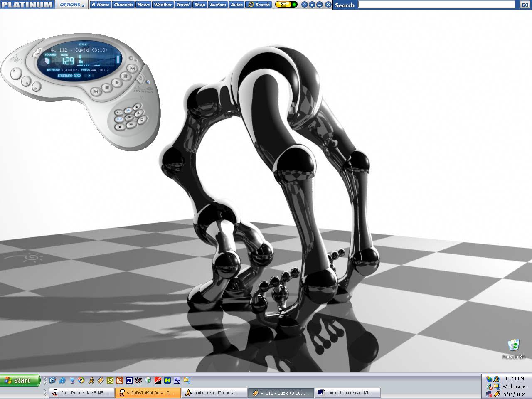Launch Microsoft Word from Quick Launch

coord(129,380)
